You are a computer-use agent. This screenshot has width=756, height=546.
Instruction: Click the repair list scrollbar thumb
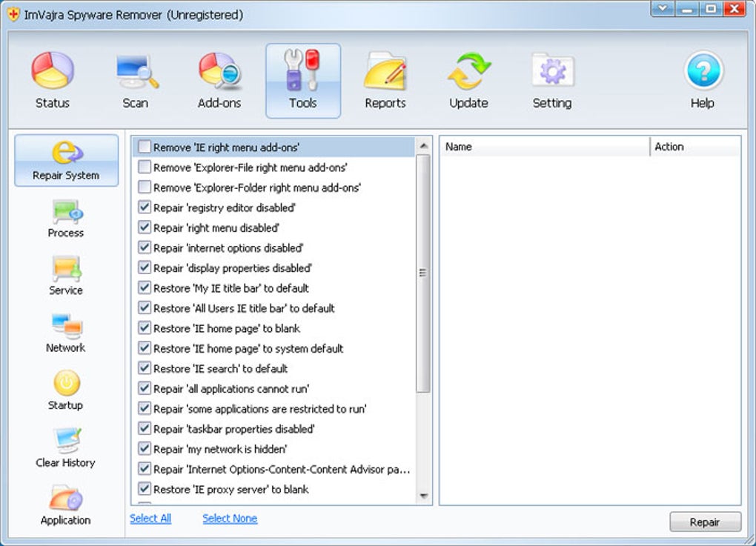[422, 273]
